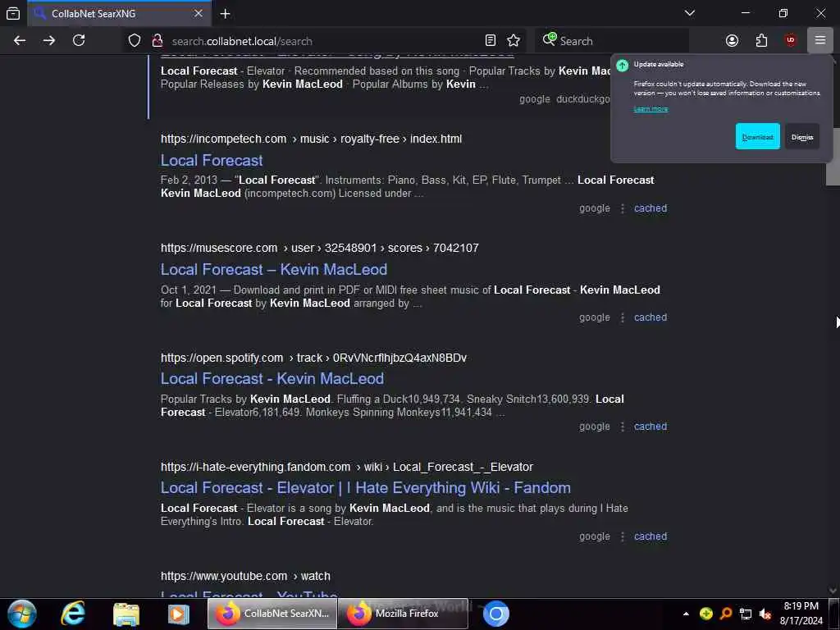840x630 pixels.
Task: Close the CollabNet SearXNG tab
Action: [x=199, y=13]
